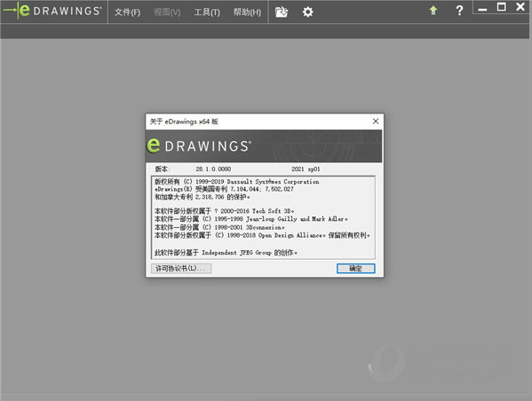
Task: Click the eDrawings banner in About dialog
Action: point(264,146)
